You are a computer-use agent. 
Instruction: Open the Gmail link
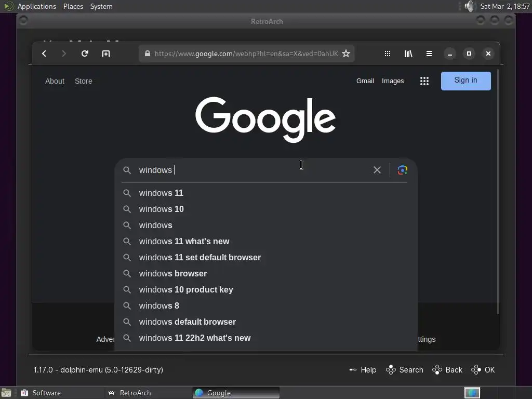coord(365,81)
